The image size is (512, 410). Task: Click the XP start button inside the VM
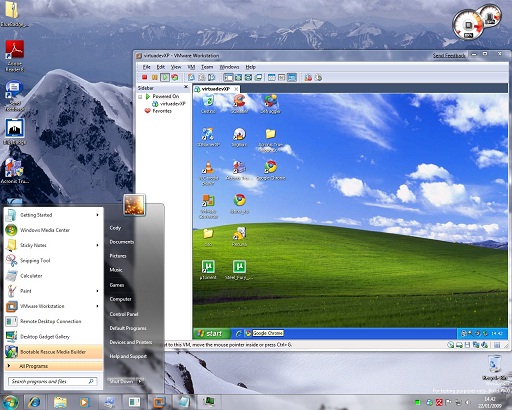pyautogui.click(x=212, y=333)
